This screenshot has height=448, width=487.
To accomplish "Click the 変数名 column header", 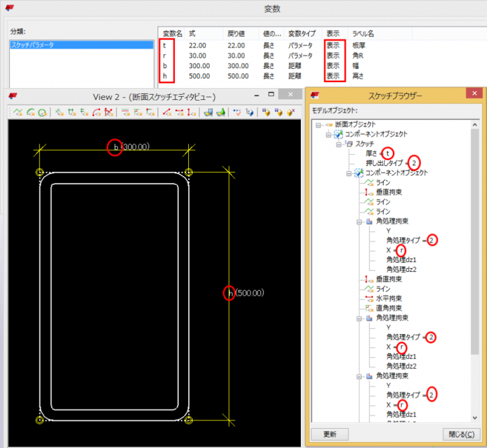I will tap(173, 33).
